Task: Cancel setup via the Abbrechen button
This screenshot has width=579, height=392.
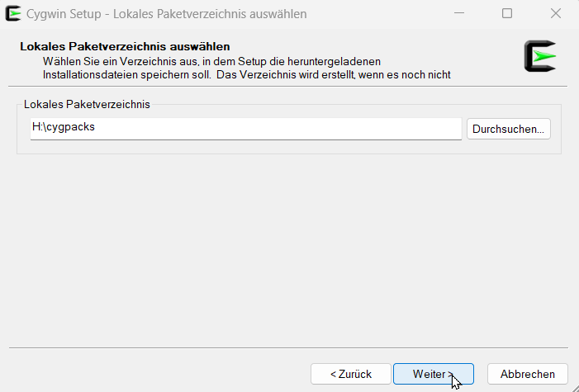Action: (527, 374)
